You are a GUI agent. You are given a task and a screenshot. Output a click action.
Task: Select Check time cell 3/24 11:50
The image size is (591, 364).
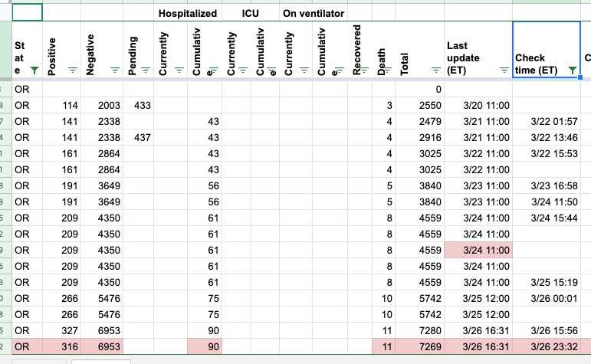pos(547,202)
